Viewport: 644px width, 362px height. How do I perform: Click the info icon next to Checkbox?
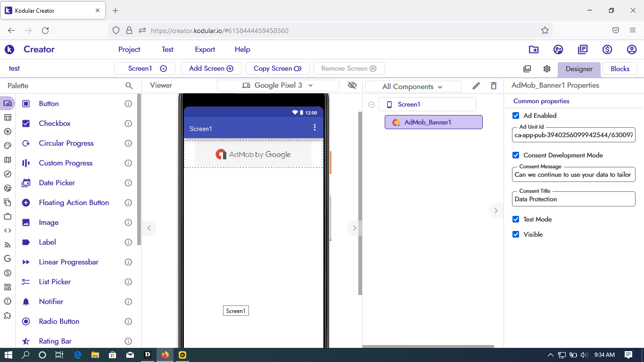point(128,123)
